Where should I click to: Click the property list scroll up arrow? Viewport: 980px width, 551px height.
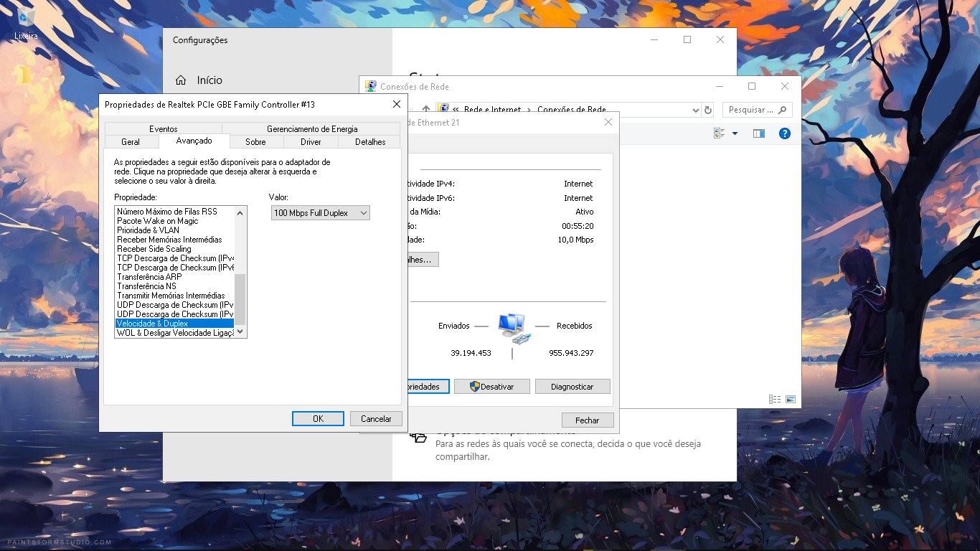click(x=240, y=212)
